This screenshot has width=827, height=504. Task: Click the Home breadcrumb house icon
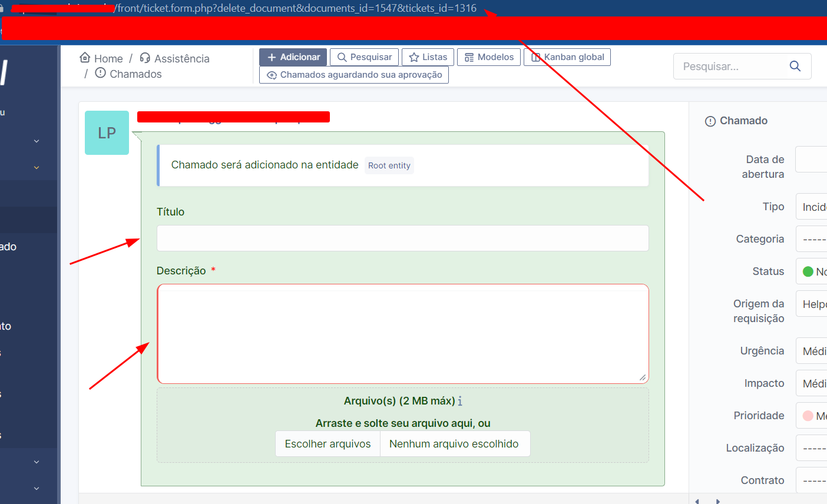(x=86, y=58)
